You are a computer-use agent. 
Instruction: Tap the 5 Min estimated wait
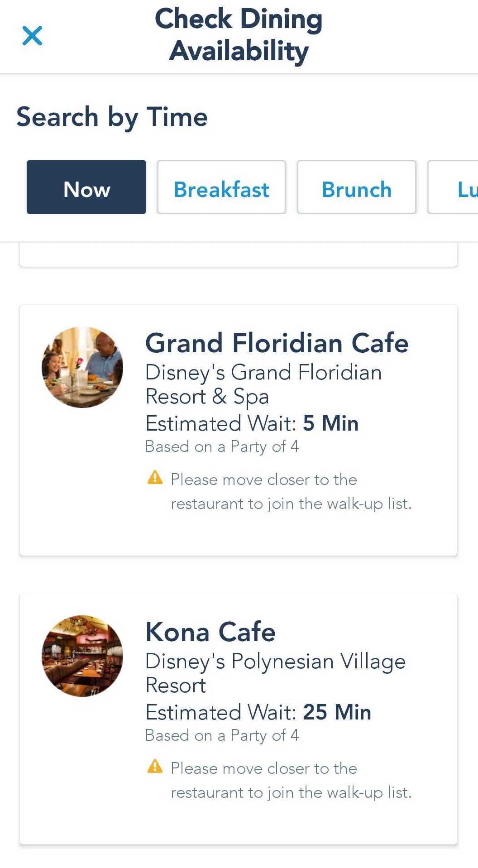(330, 423)
